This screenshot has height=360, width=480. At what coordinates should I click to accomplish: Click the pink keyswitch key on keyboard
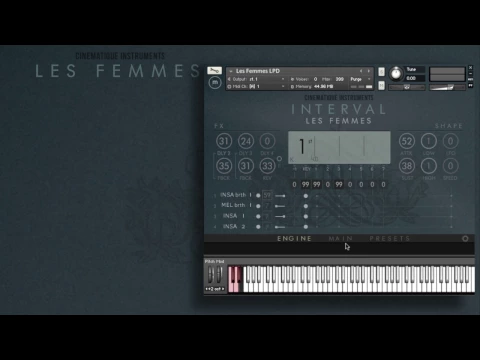[x=235, y=279]
